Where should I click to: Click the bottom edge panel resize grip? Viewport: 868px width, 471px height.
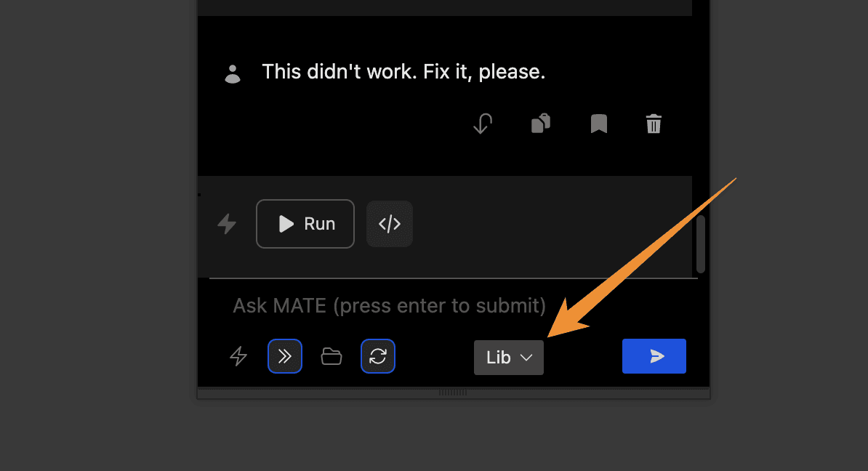pos(453,392)
